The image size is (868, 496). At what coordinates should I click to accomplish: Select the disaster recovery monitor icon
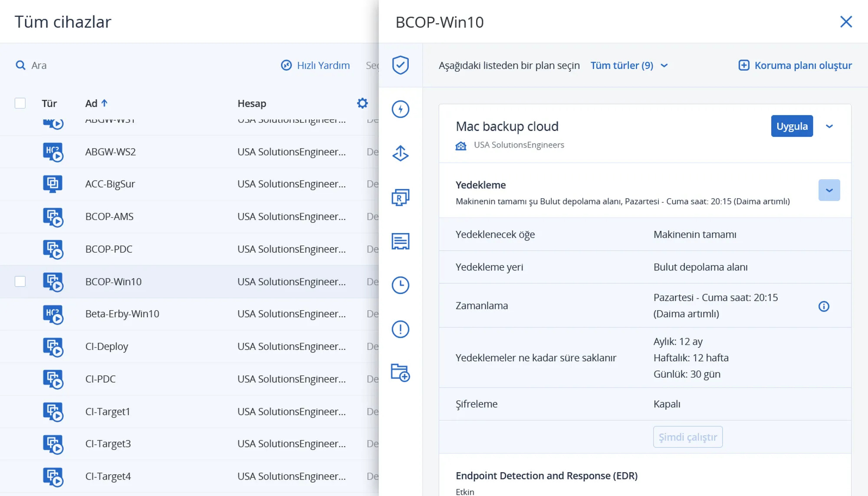400,197
